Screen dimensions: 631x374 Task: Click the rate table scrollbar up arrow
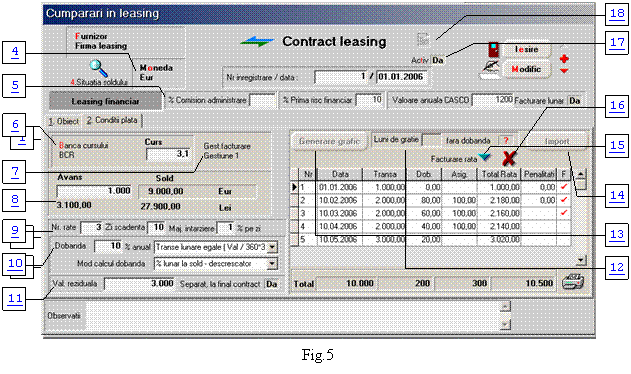click(581, 174)
